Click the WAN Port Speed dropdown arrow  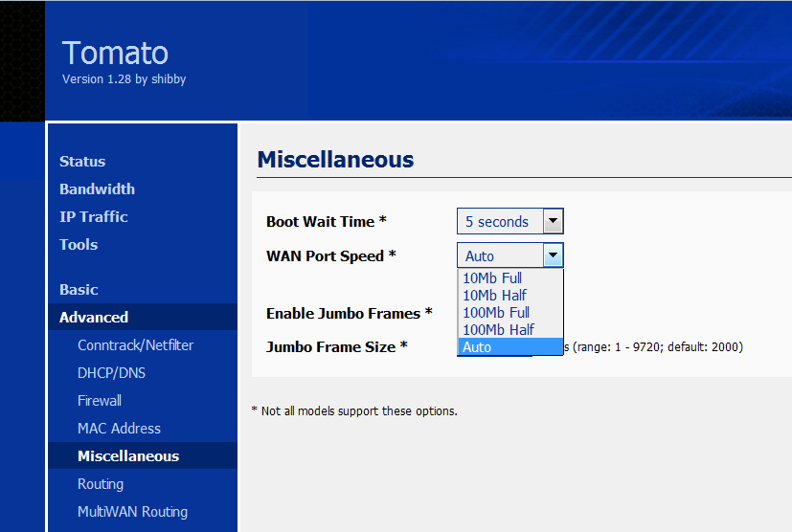554,255
